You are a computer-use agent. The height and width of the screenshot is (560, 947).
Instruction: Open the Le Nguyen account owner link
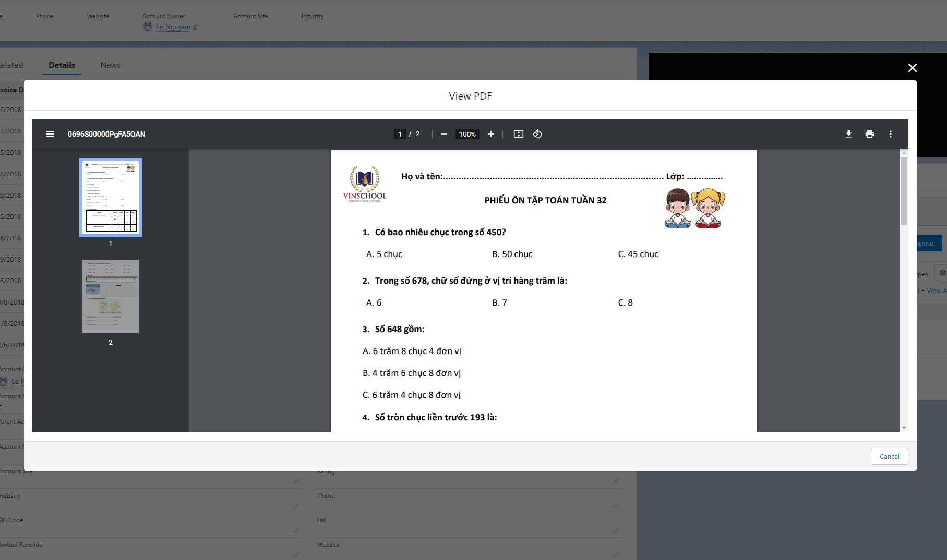pyautogui.click(x=173, y=27)
